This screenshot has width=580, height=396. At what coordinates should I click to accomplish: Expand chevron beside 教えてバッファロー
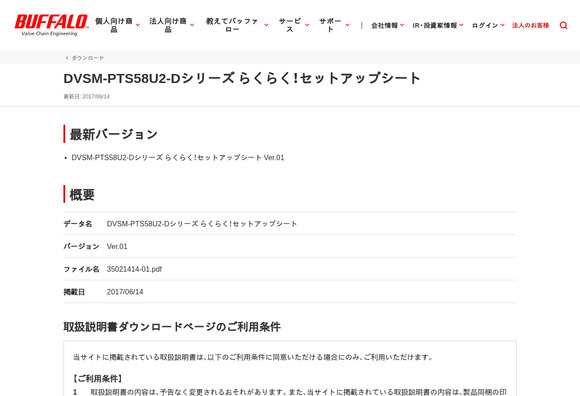pos(266,25)
